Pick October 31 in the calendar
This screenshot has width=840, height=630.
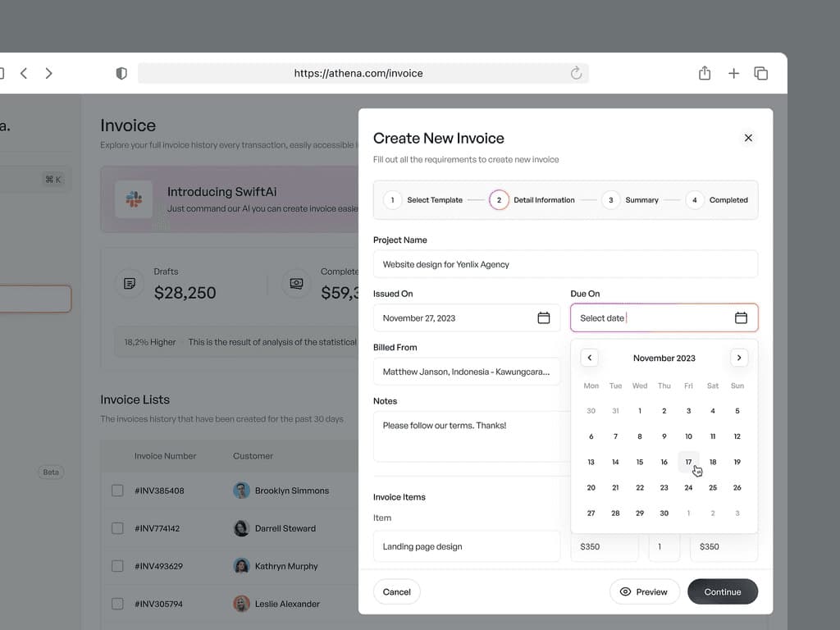point(615,411)
